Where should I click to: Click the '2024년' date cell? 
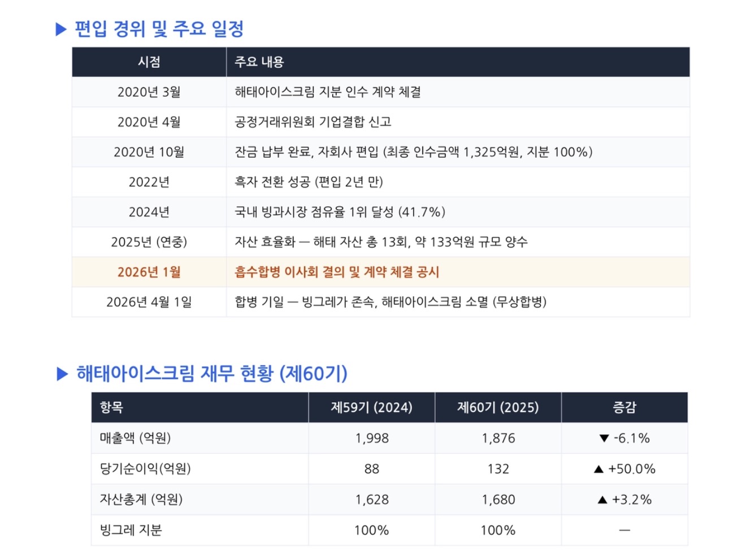149,212
